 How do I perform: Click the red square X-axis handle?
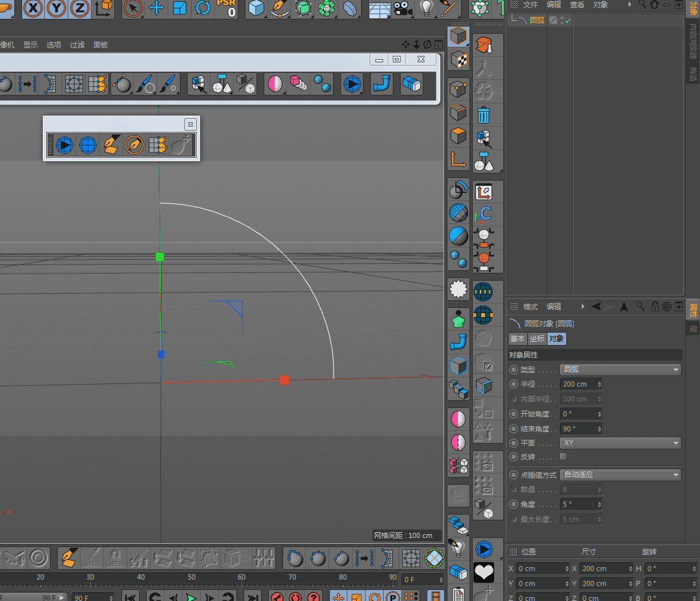284,380
